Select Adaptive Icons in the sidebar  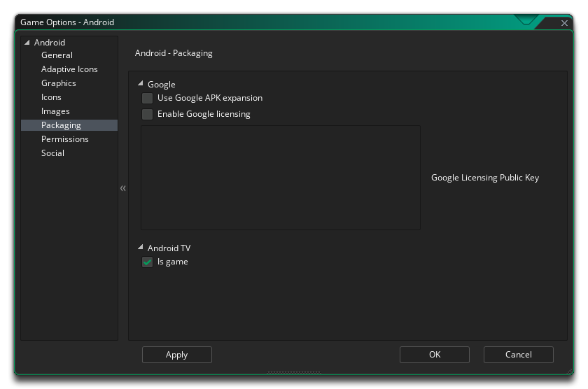click(69, 69)
